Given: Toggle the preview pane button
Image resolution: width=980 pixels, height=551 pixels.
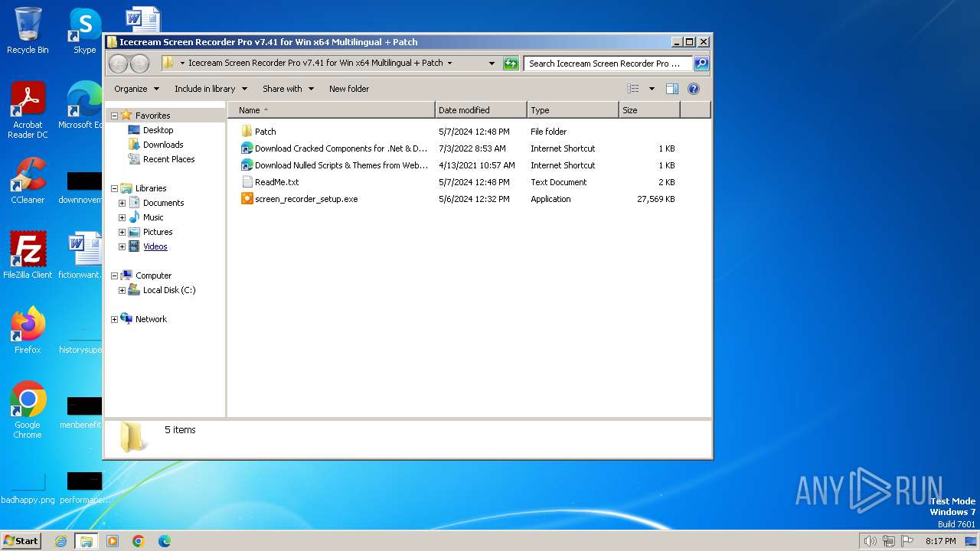Looking at the screenshot, I should (671, 89).
